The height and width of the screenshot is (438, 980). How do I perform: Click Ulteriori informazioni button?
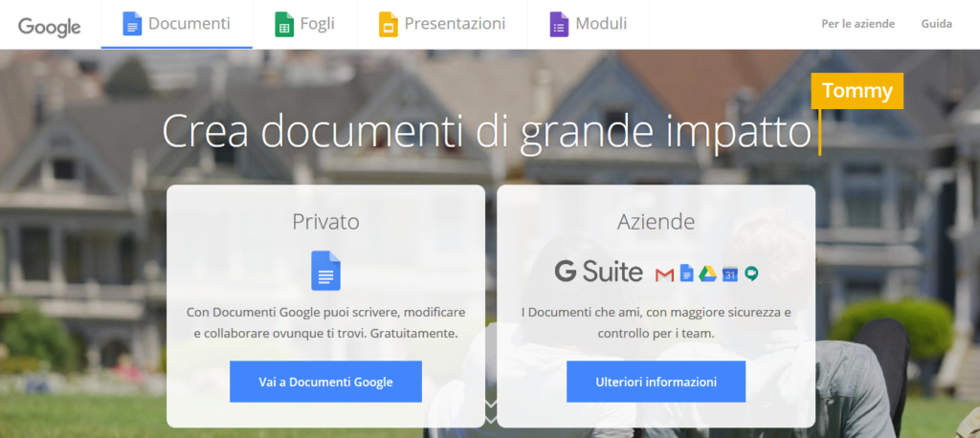tap(657, 382)
